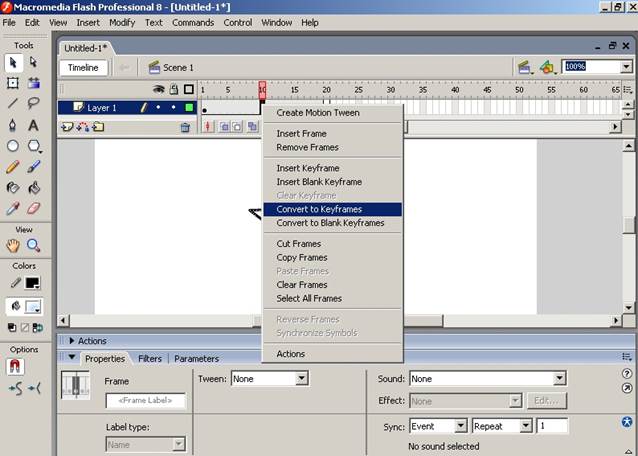This screenshot has height=456, width=638.
Task: Click the Edit Scene clapper icon
Action: pyautogui.click(x=524, y=67)
